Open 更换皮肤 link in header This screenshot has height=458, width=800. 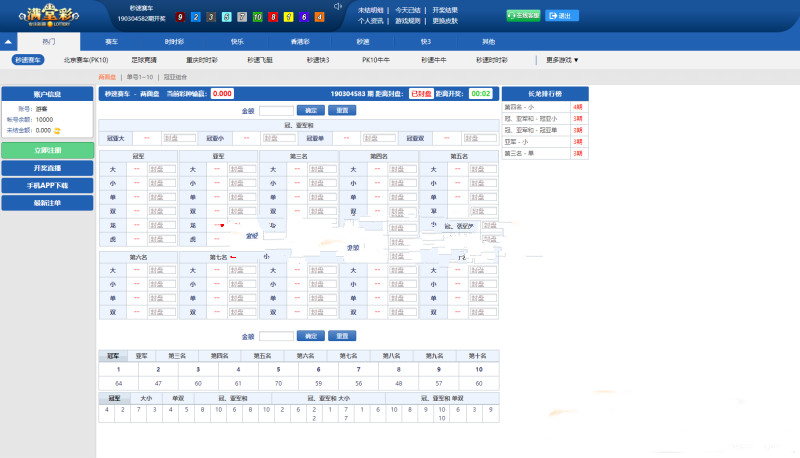445,21
